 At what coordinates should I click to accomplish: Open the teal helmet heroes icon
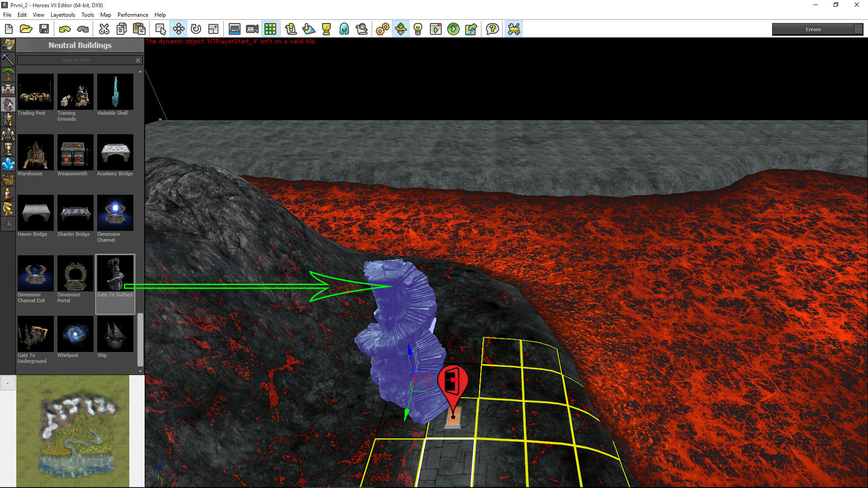click(x=344, y=29)
